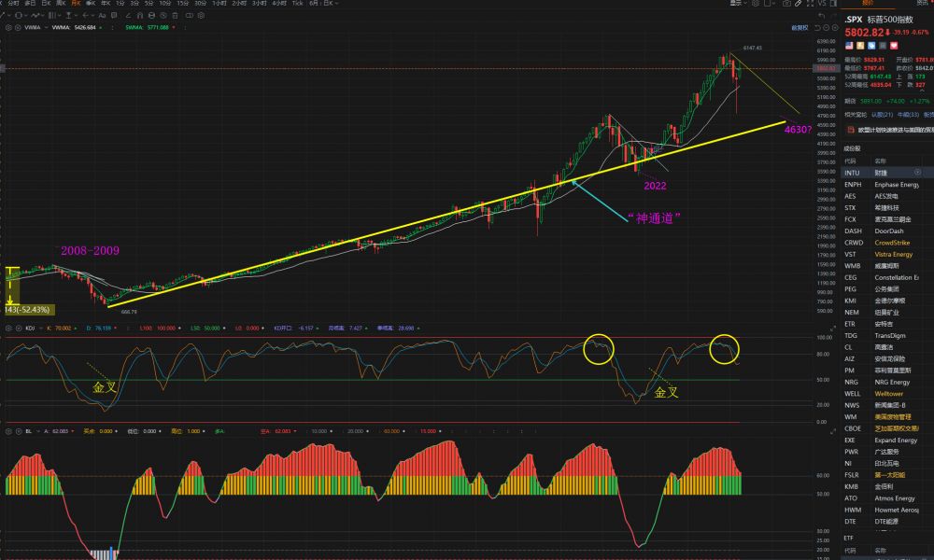Lock the drawings with lock icon
The image size is (934, 560).
pos(151,16)
